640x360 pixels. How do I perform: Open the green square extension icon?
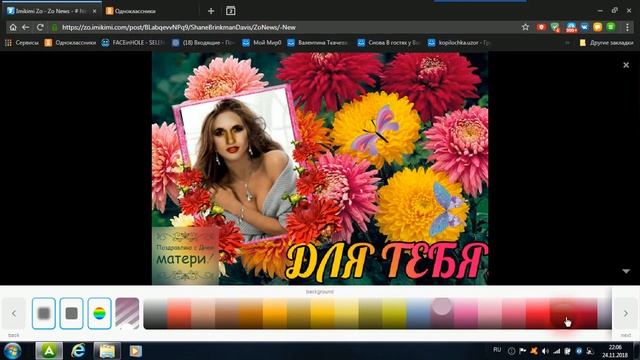click(611, 27)
